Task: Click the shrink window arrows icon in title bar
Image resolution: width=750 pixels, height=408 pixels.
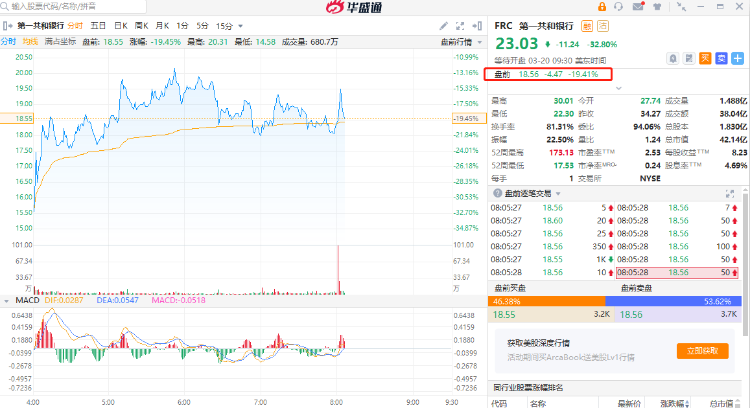Action: pyautogui.click(x=681, y=7)
